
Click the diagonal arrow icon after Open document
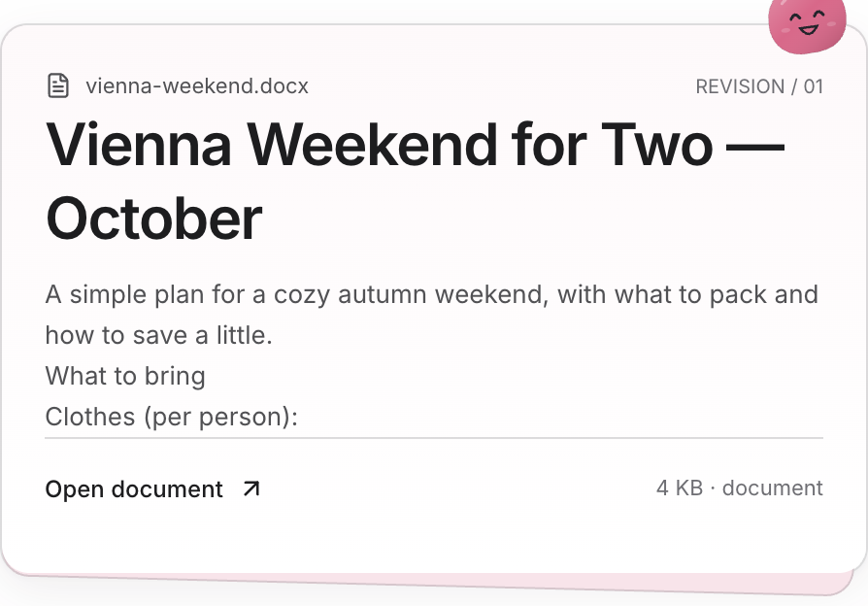[x=251, y=488]
